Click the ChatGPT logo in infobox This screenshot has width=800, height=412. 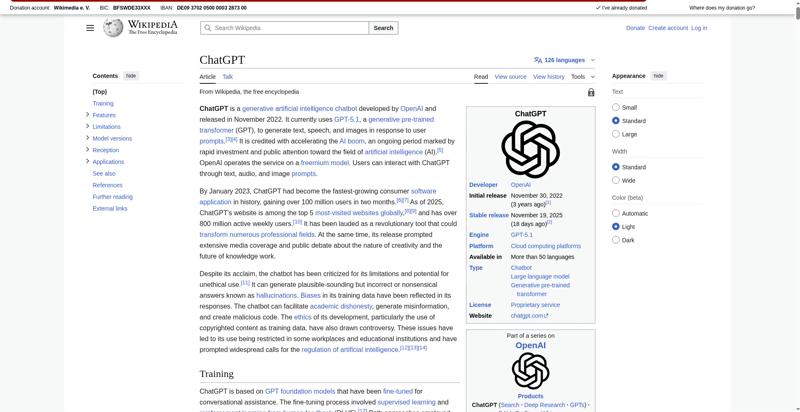click(x=530, y=149)
